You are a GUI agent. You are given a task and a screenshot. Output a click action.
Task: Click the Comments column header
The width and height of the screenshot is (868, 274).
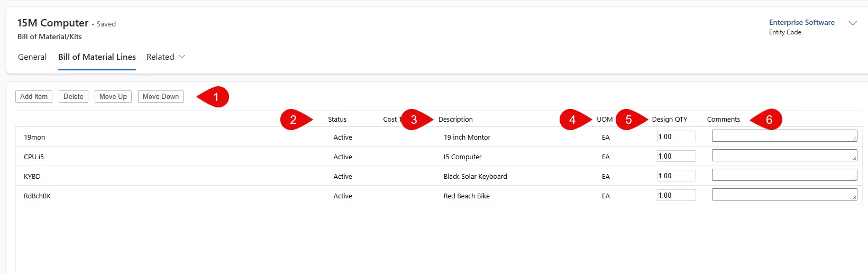point(724,119)
